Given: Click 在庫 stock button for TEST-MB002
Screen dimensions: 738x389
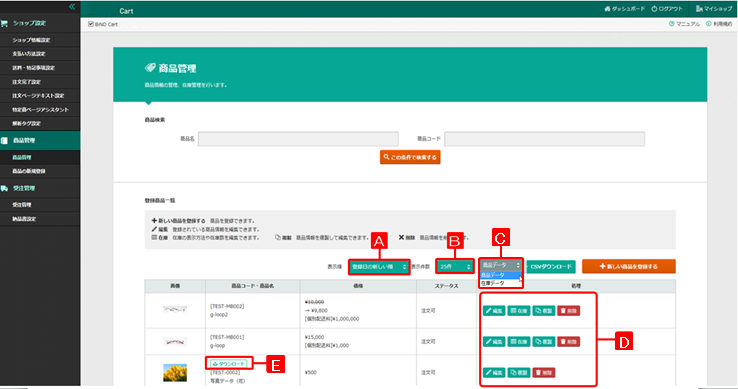Looking at the screenshot, I should coord(519,311).
